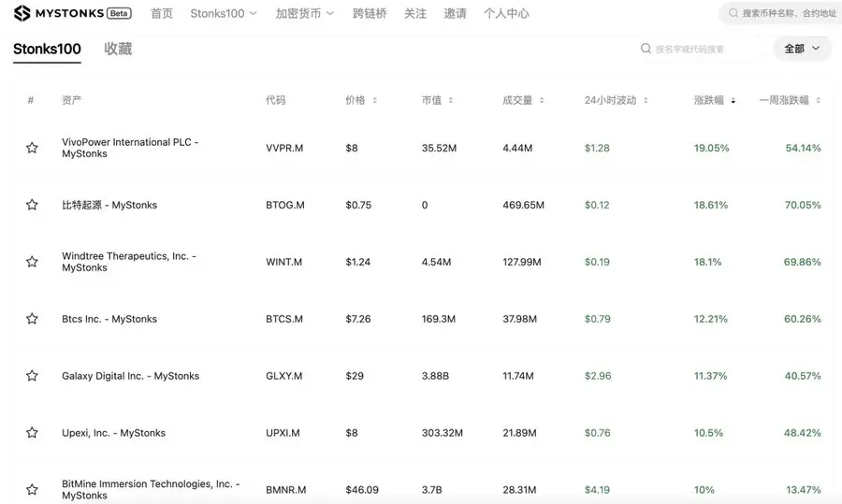Click ticker GLXY.M
This screenshot has width=842, height=504.
click(x=284, y=376)
